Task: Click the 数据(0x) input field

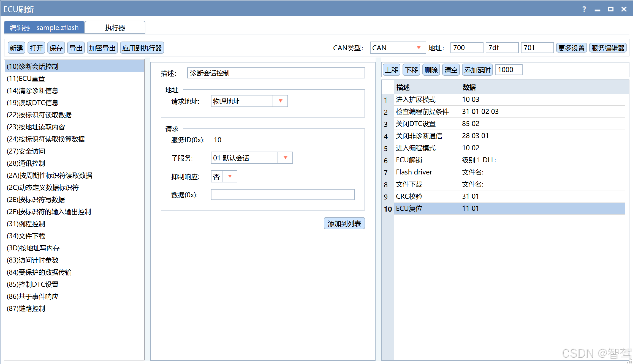Action: pyautogui.click(x=282, y=195)
